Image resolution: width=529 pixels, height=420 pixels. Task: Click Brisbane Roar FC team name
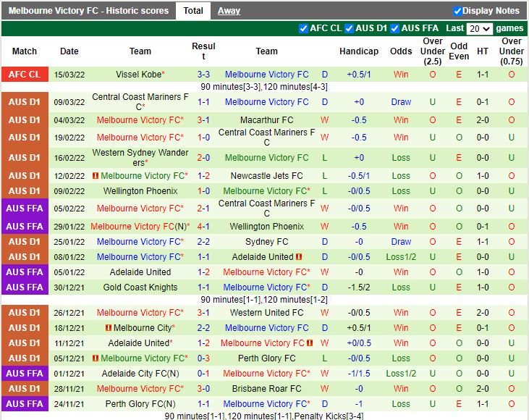[266, 388]
